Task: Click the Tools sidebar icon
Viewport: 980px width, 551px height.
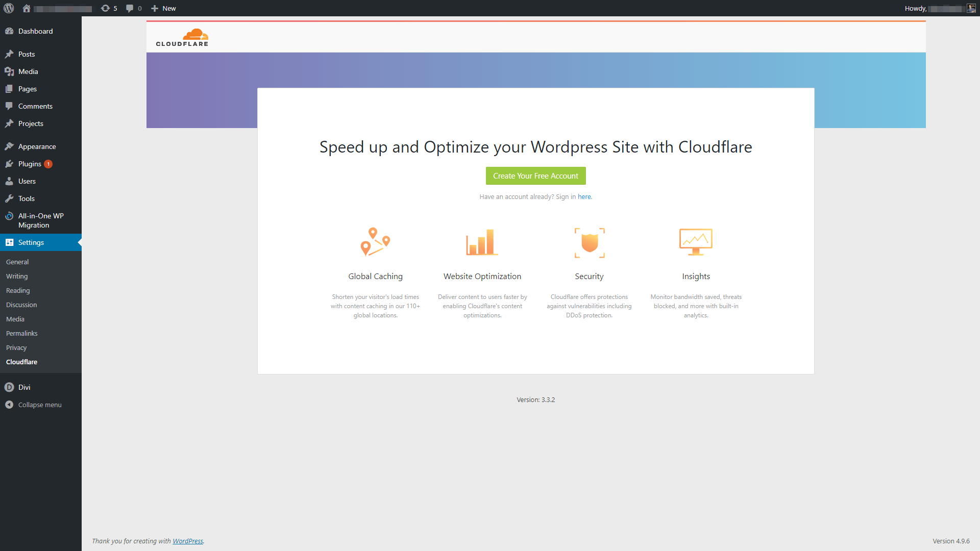Action: (9, 198)
